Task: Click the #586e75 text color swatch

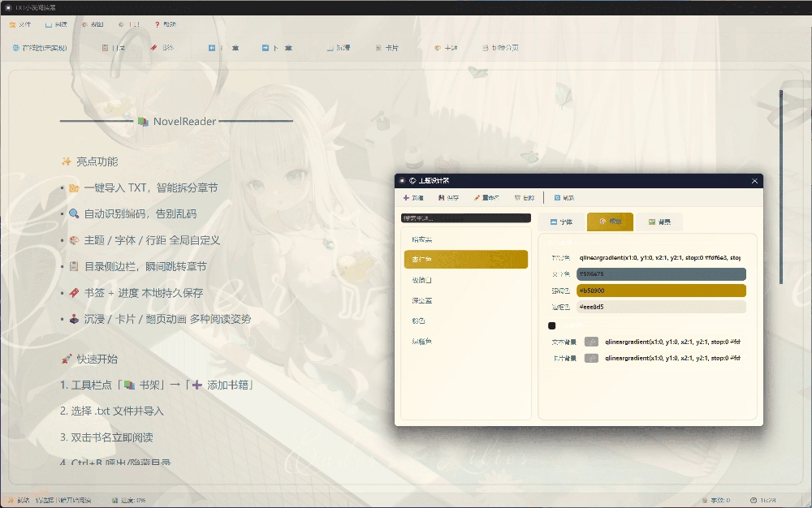Action: point(661,274)
